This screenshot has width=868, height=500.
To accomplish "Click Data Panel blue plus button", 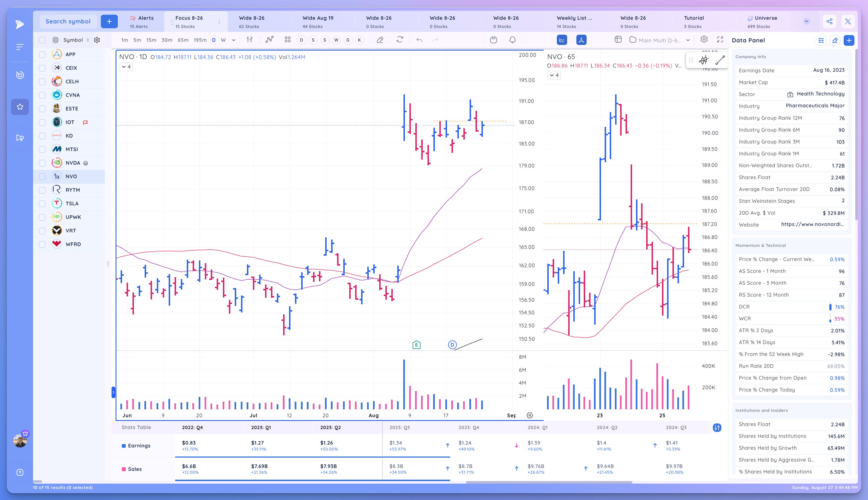I will pos(849,40).
